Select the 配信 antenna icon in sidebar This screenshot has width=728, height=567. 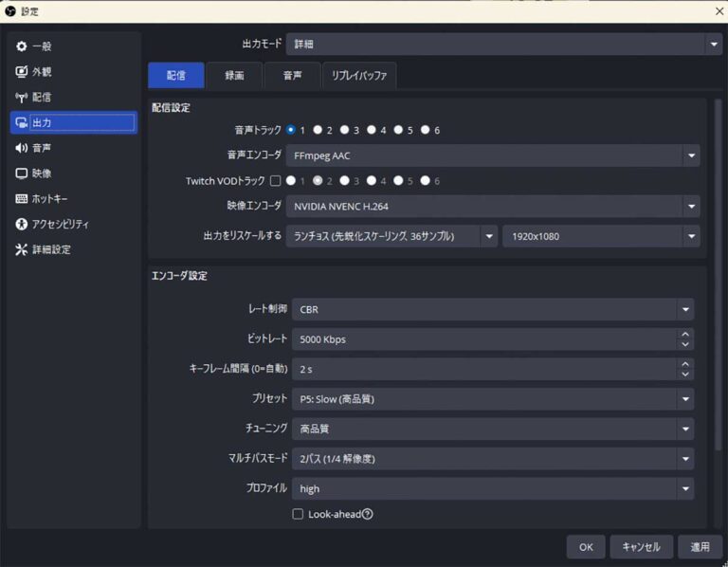click(22, 98)
